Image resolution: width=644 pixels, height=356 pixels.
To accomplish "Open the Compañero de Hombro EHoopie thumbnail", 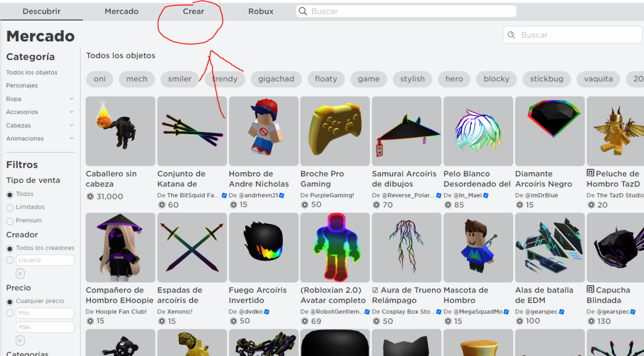I will pyautogui.click(x=121, y=248).
